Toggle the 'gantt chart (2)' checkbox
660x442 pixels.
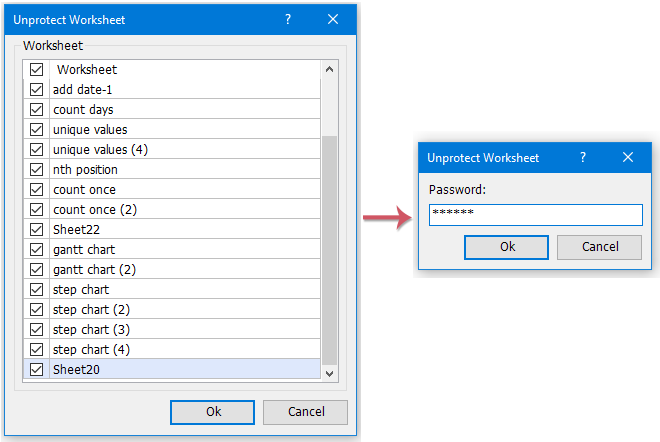coord(37,270)
